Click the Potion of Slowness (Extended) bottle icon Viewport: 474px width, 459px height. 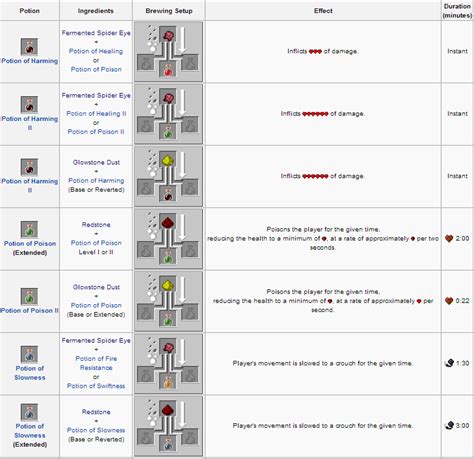pos(29,412)
